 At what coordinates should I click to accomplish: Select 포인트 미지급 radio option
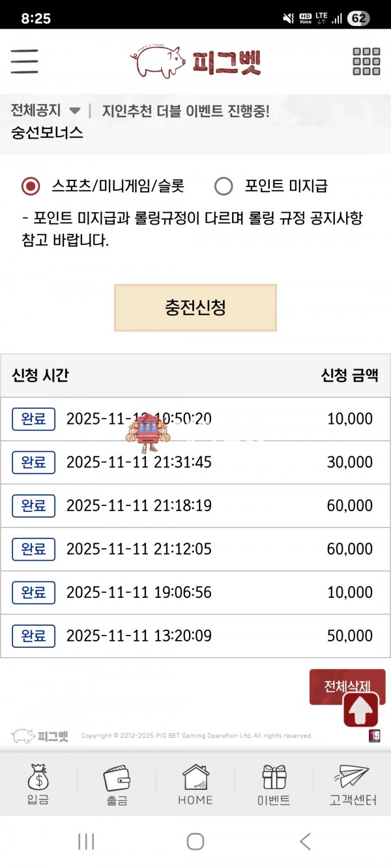pyautogui.click(x=224, y=186)
